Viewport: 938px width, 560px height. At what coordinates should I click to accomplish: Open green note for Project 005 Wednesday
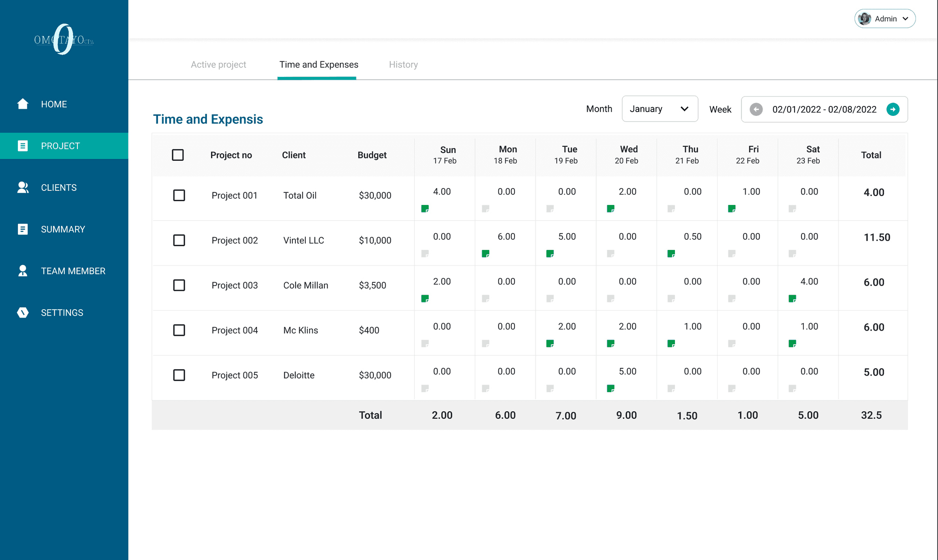click(610, 388)
